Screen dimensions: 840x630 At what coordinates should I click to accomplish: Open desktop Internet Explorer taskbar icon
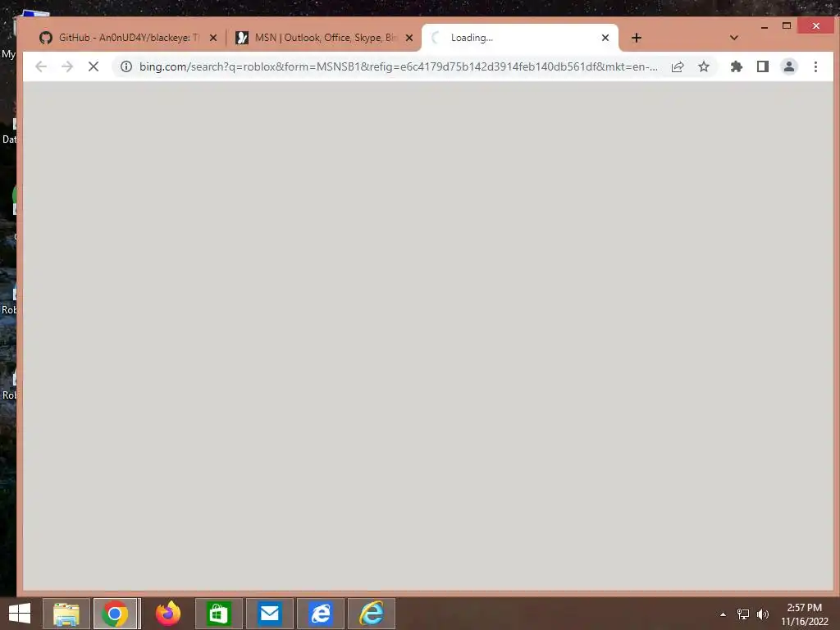[x=372, y=614]
